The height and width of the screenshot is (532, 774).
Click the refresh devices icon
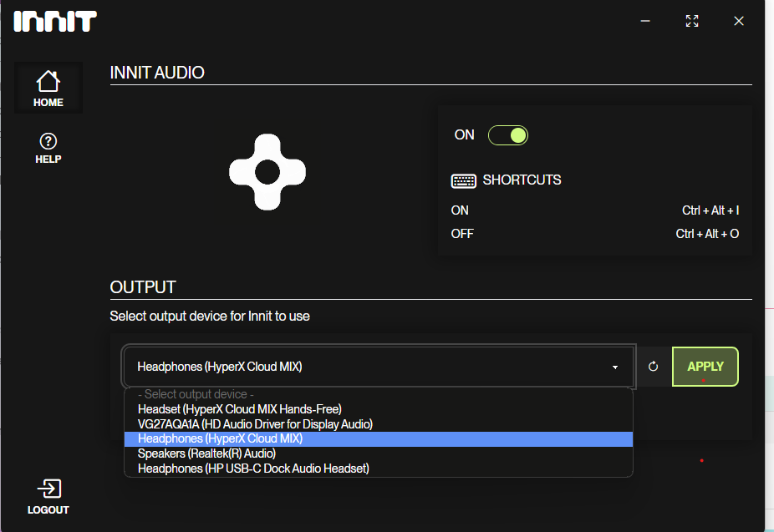[654, 367]
